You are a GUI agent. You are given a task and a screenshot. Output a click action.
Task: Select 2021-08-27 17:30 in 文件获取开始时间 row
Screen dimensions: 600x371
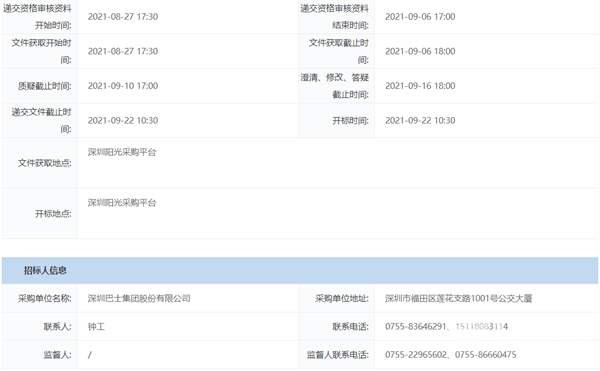pos(123,51)
